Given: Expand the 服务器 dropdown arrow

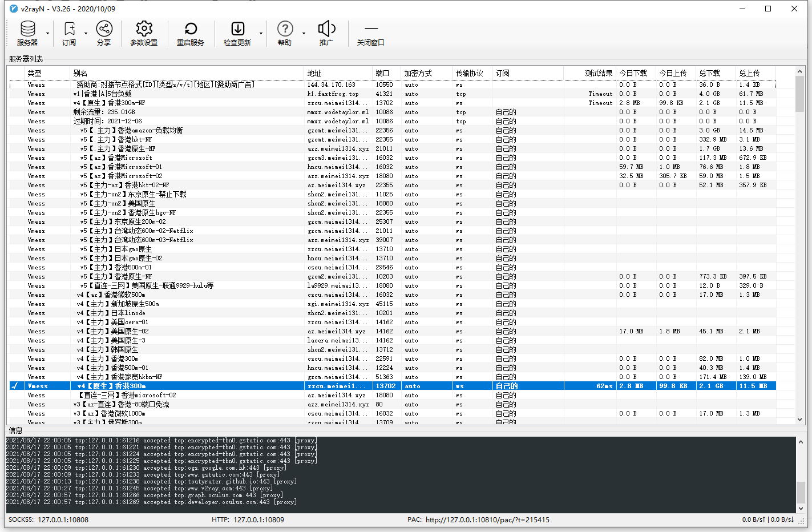Looking at the screenshot, I should click(x=47, y=34).
